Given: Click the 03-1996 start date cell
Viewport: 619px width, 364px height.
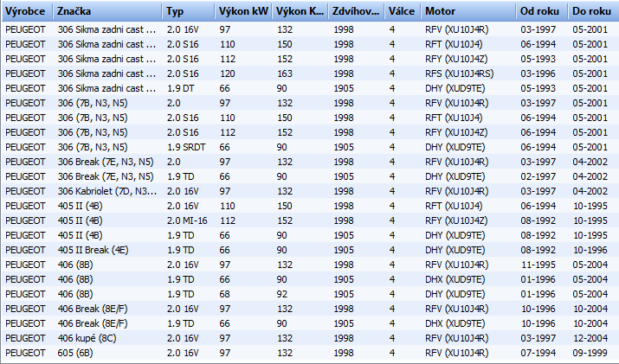Looking at the screenshot, I should coord(538,73).
